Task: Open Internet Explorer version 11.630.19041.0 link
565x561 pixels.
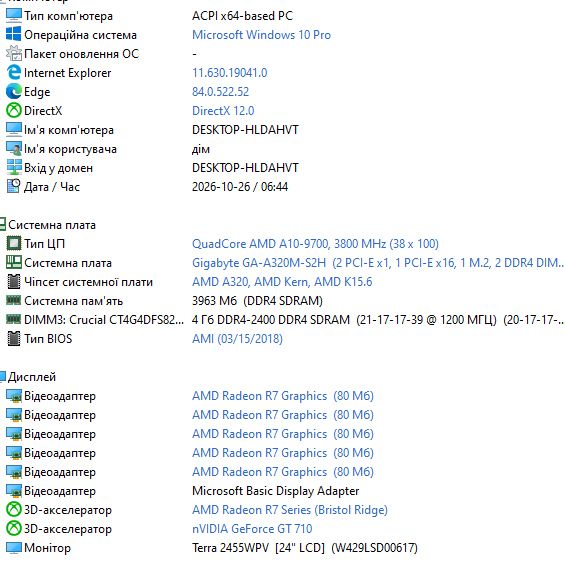Action: (230, 73)
